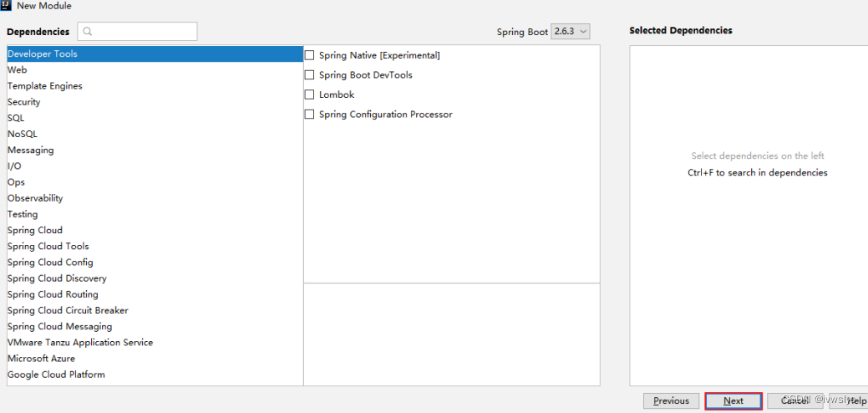Select the I/O category
This screenshot has height=413, width=868.
pyautogui.click(x=155, y=166)
